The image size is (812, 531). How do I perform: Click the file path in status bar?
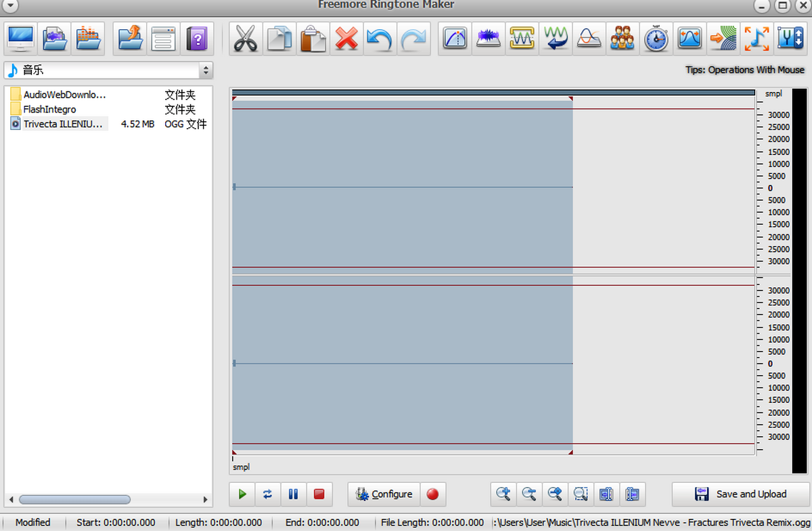[653, 522]
